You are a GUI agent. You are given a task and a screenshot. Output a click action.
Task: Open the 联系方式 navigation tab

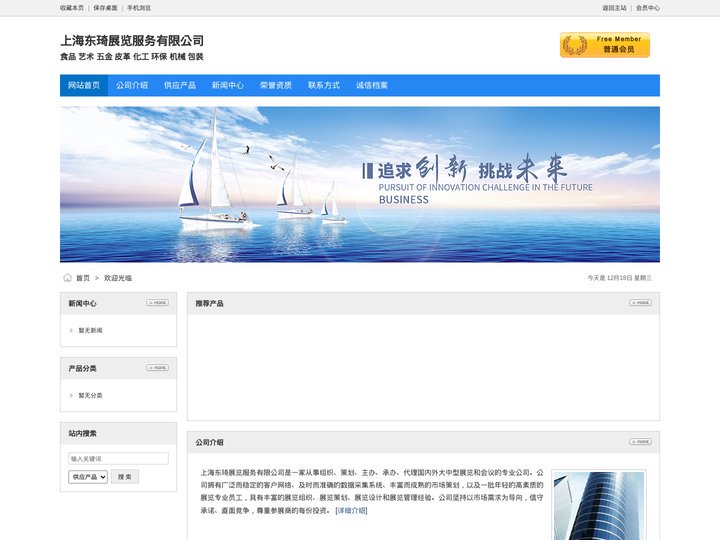tap(324, 85)
